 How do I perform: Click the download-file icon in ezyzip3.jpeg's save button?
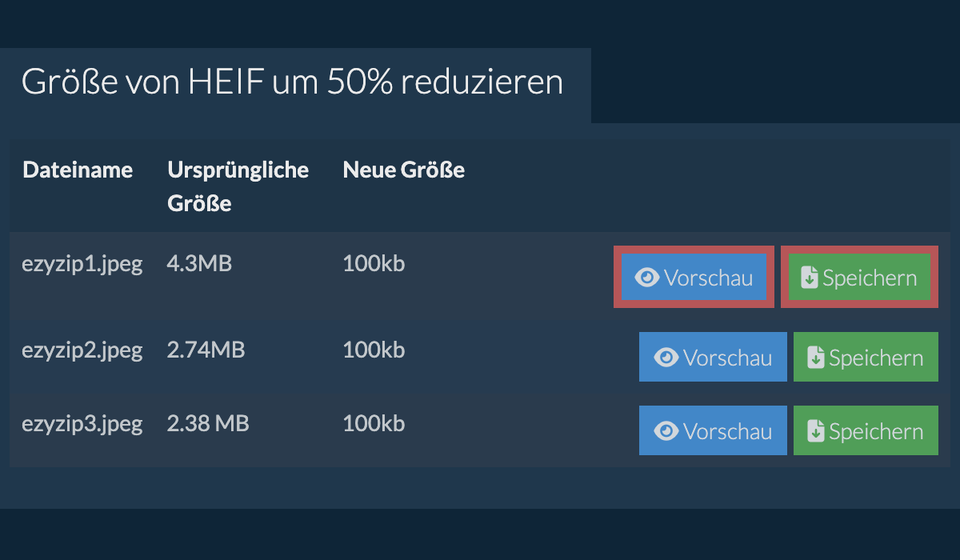click(816, 431)
